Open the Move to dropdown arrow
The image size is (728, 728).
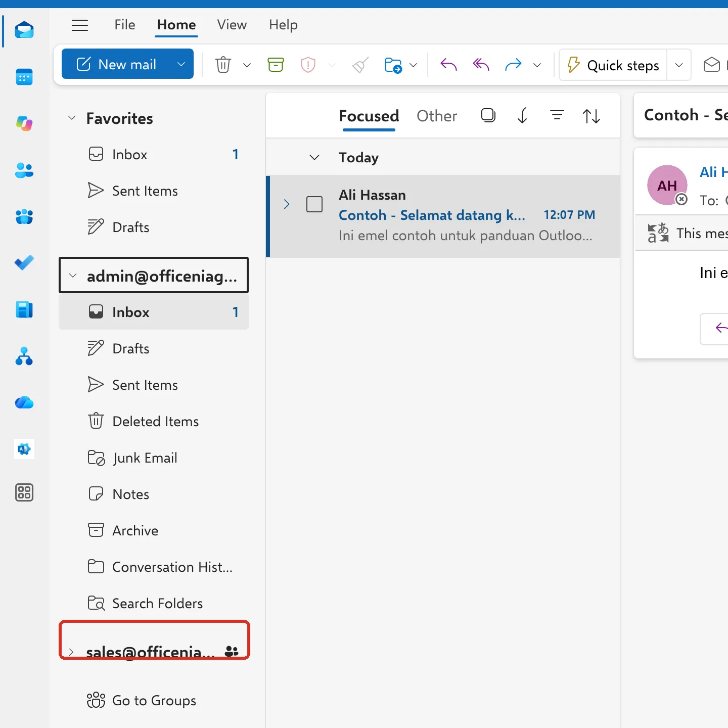pyautogui.click(x=413, y=65)
